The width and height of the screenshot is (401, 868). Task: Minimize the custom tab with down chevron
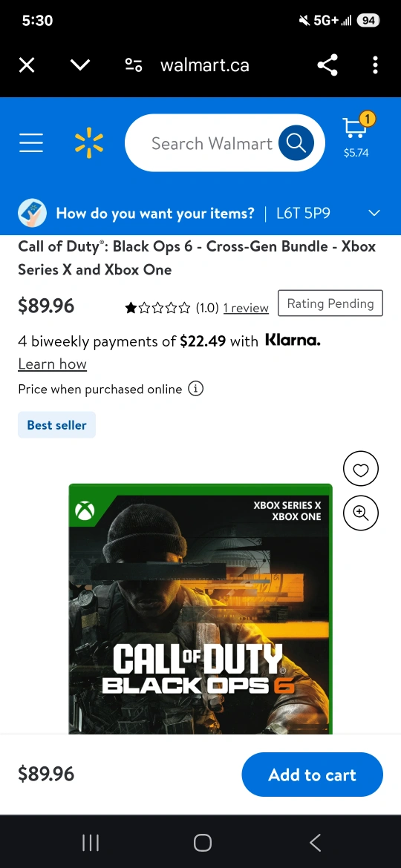tap(80, 65)
